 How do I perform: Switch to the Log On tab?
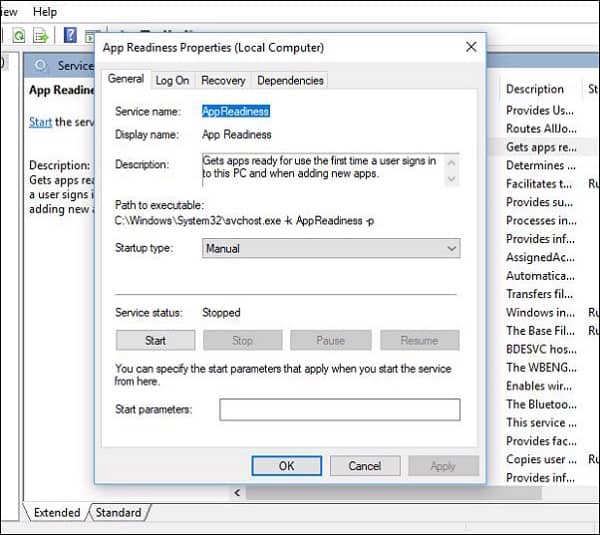pos(172,80)
